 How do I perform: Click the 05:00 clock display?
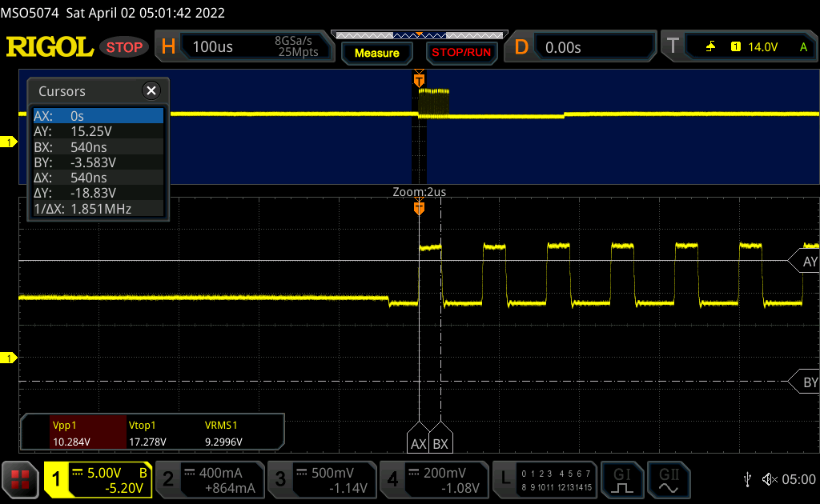click(798, 479)
